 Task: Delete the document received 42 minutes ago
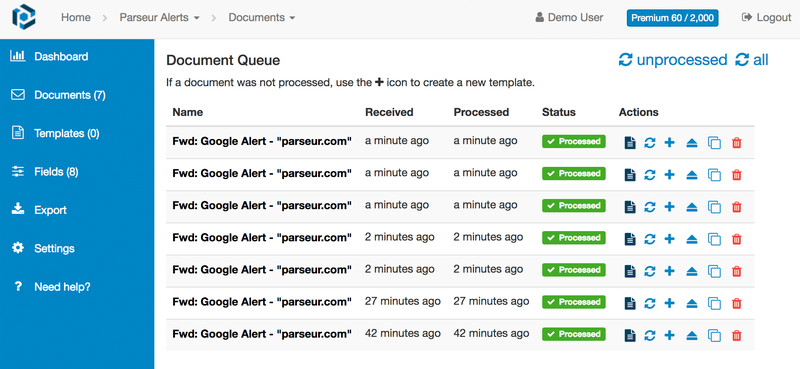(736, 335)
